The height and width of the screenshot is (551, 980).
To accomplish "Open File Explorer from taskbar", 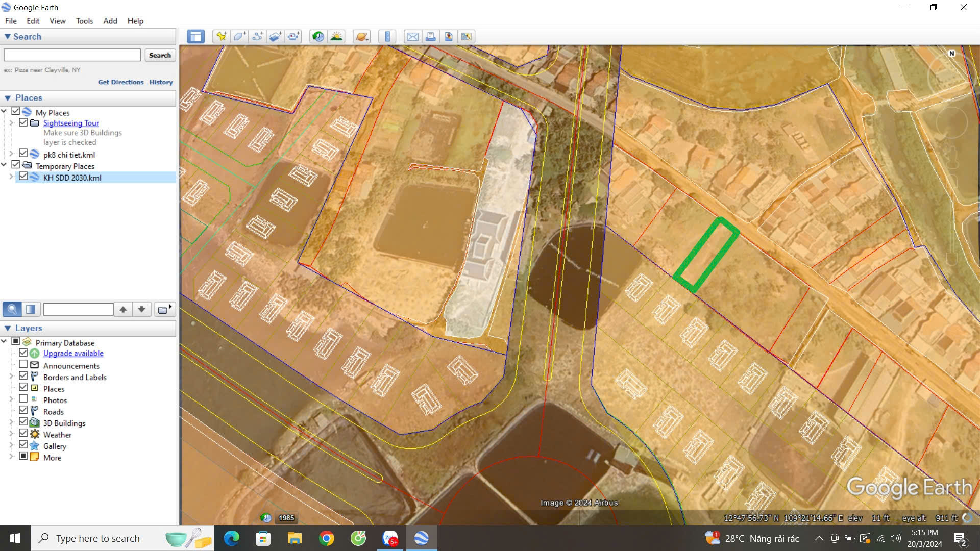I will (295, 538).
